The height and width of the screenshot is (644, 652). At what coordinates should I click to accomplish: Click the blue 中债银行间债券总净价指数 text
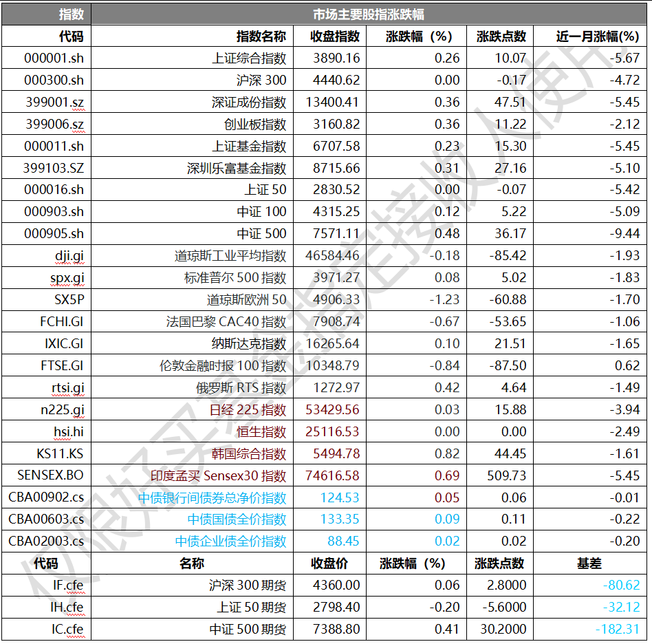click(x=212, y=497)
